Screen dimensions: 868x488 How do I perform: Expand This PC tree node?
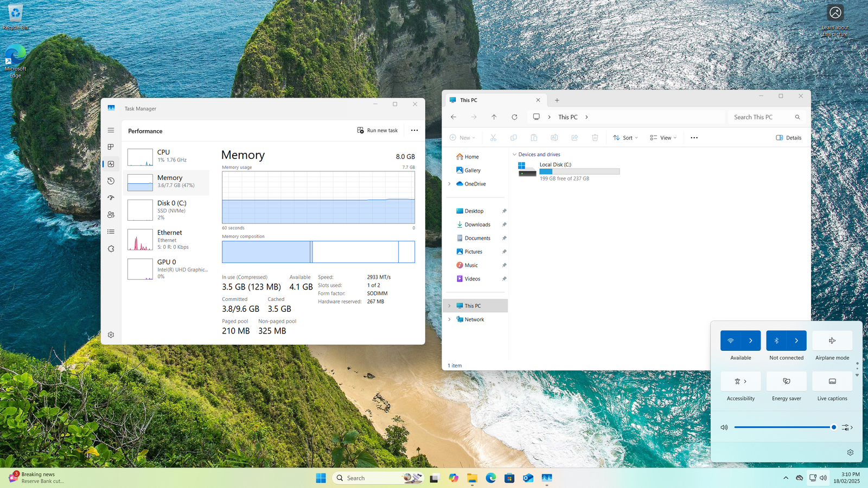[x=449, y=306]
